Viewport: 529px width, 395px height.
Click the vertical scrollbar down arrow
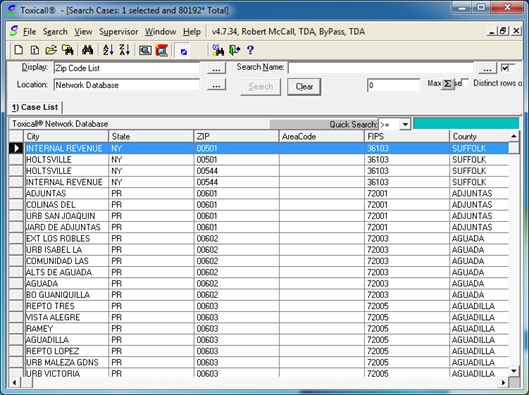coord(514,371)
